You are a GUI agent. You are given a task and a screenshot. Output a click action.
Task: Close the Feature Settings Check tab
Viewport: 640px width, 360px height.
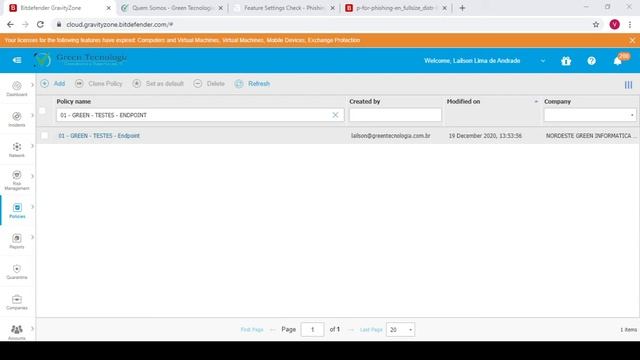pos(333,8)
